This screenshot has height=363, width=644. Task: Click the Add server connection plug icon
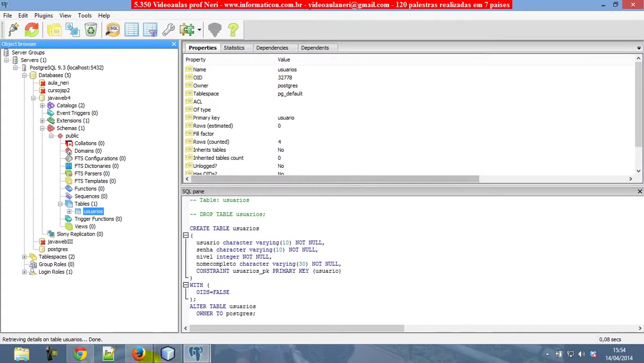13,30
